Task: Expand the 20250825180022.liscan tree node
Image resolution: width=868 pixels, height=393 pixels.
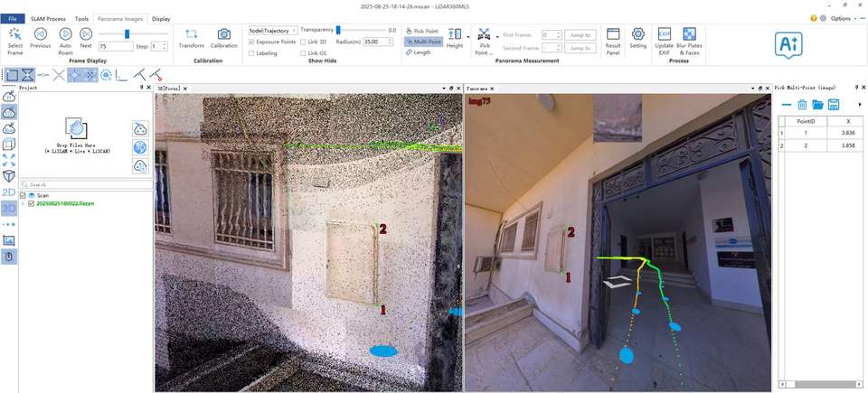Action: pyautogui.click(x=23, y=203)
